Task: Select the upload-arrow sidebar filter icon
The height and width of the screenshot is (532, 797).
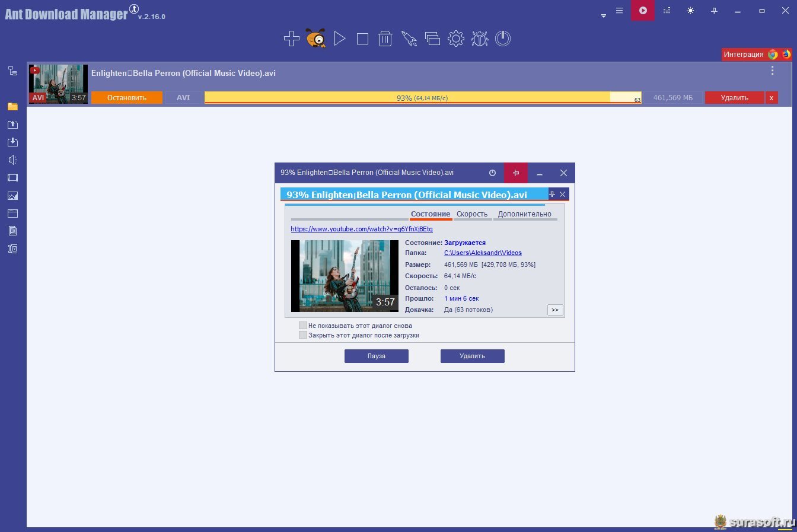Action: tap(12, 125)
